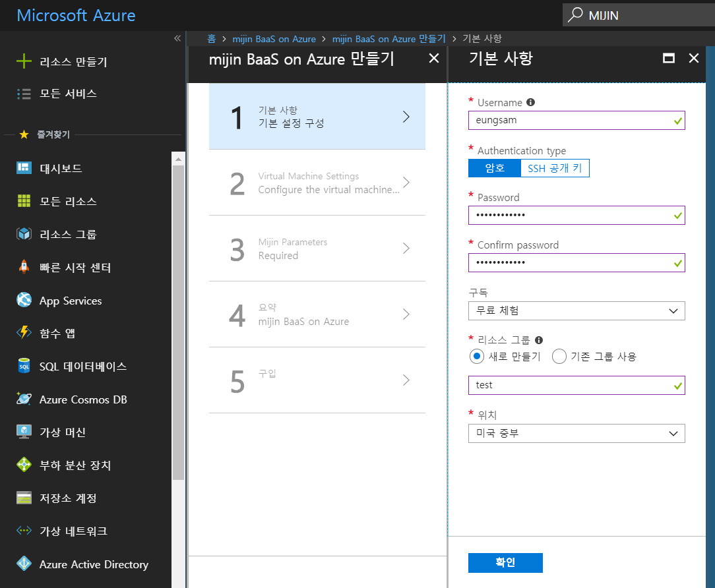Click the Storage accounts icon

[24, 498]
